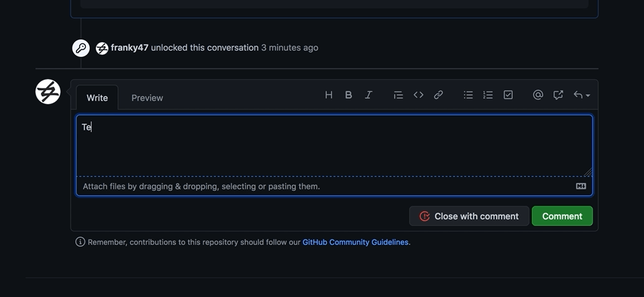Switch to the Write tab

coord(97,98)
